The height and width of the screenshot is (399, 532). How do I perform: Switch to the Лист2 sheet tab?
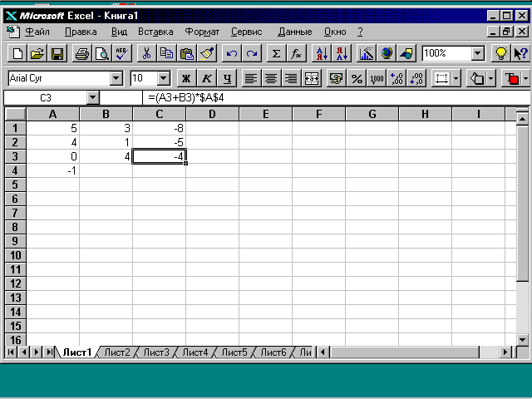click(117, 352)
